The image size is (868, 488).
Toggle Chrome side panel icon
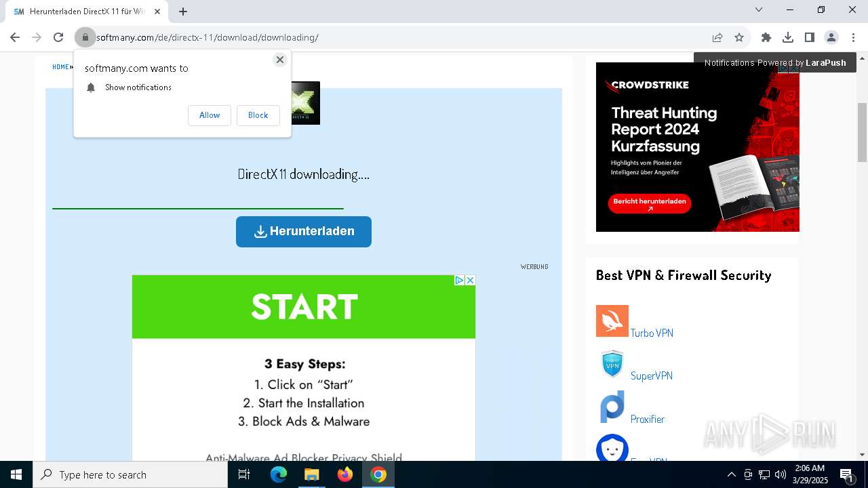(x=810, y=37)
